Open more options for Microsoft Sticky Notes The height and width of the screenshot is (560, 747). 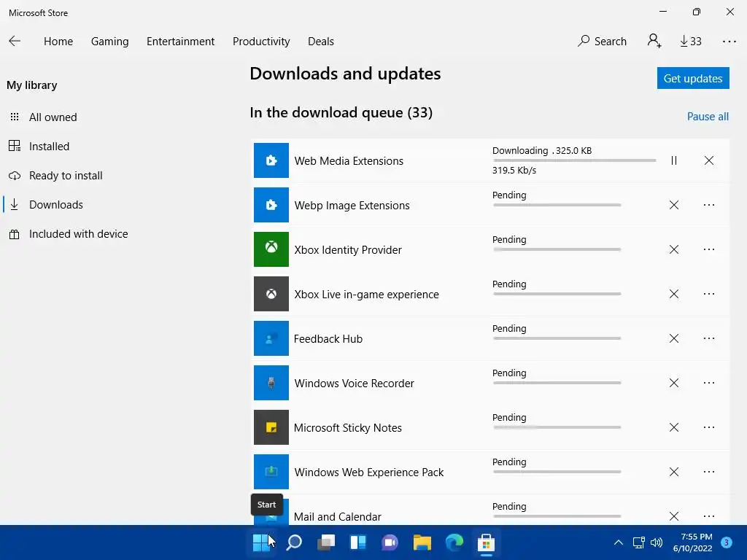tap(709, 427)
